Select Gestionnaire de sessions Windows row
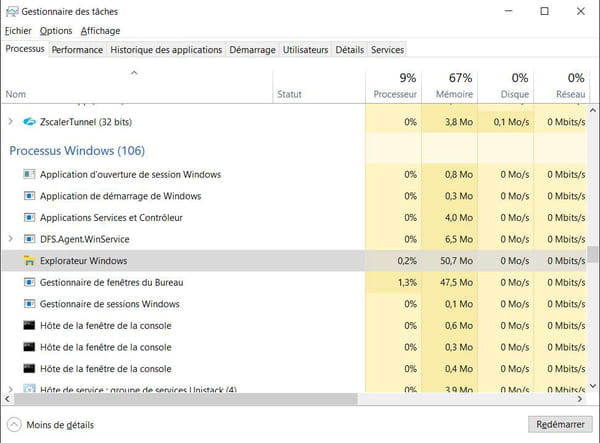 (294, 304)
